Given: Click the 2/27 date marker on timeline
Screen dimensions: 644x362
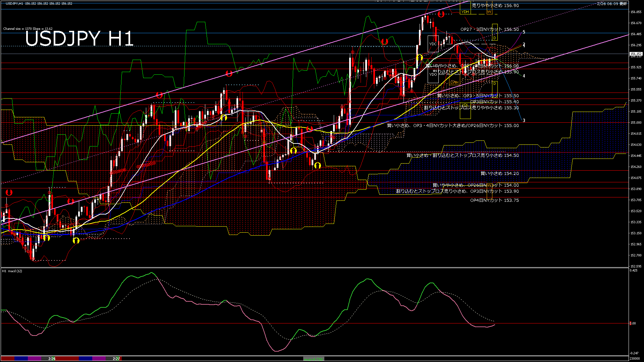Looking at the screenshot, I should (116, 359).
